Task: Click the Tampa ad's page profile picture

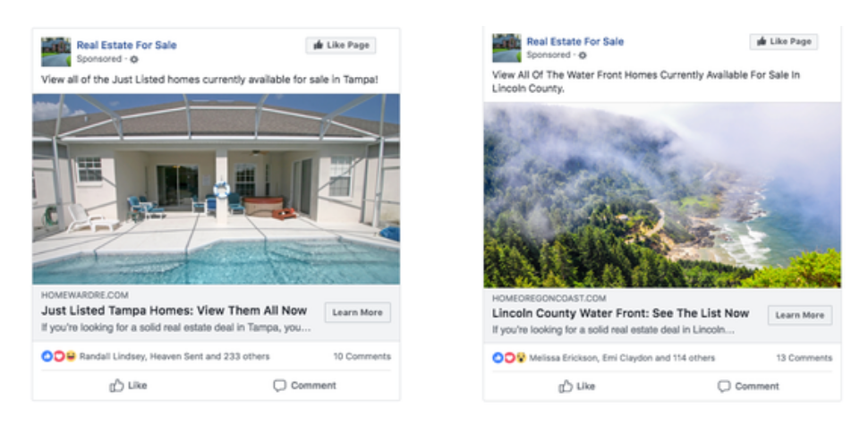Action: [55, 52]
